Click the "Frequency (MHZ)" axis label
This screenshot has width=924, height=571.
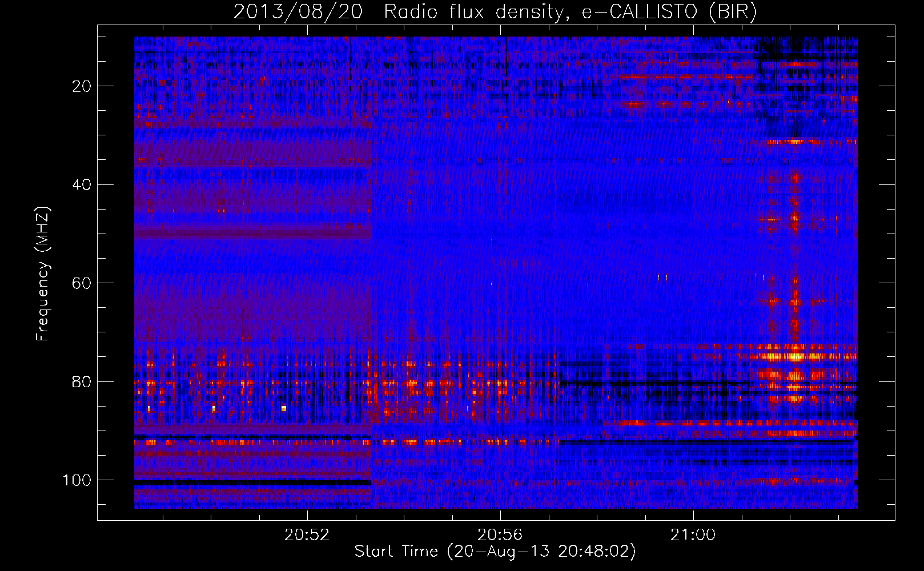43,274
